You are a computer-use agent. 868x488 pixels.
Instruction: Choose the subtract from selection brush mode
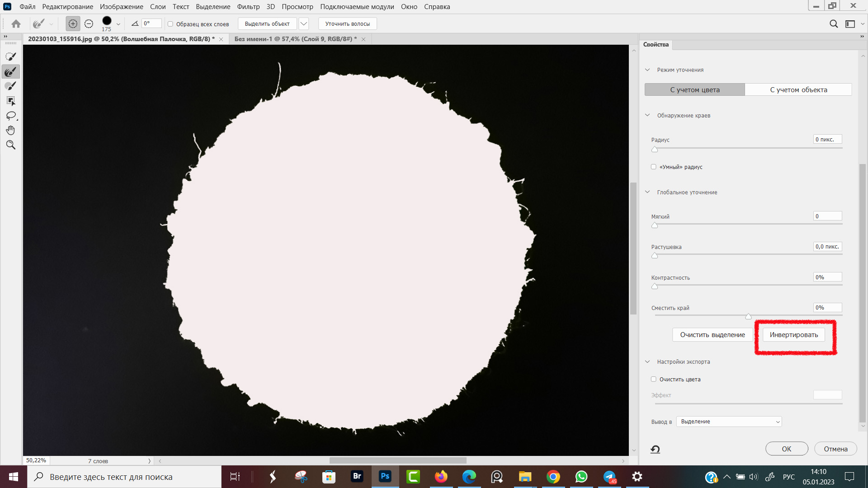click(x=89, y=24)
